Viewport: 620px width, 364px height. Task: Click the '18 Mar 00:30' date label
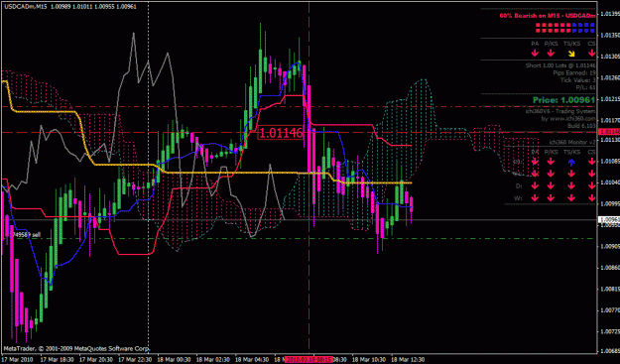tap(174, 360)
